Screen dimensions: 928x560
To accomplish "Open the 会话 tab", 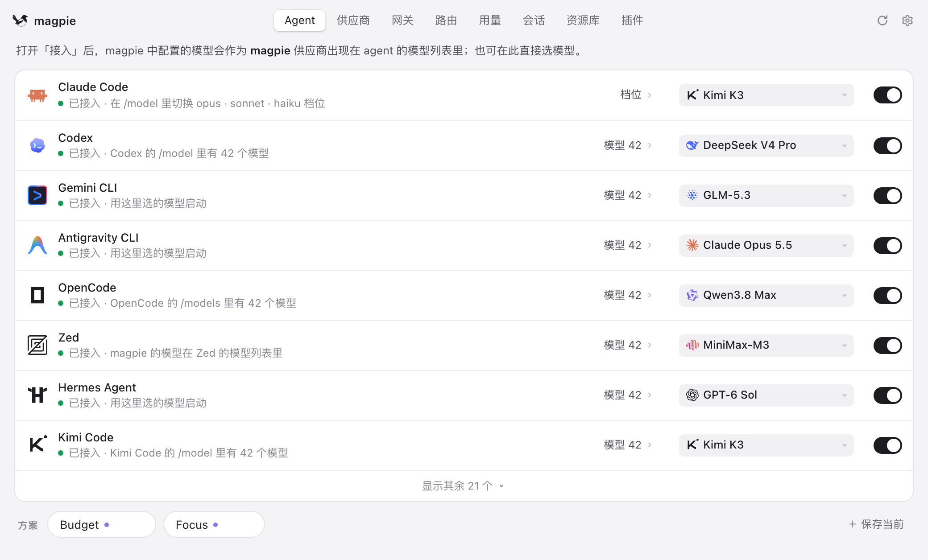I will point(534,21).
